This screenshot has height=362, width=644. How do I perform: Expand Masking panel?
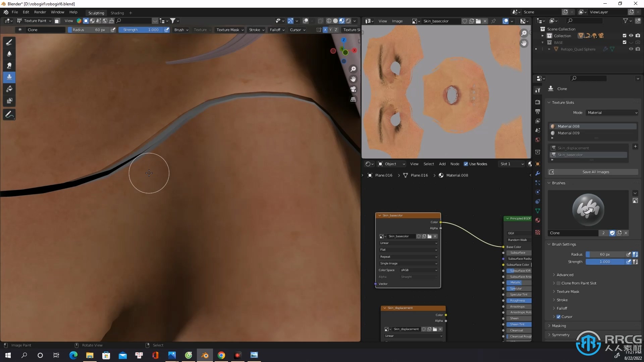pos(559,326)
